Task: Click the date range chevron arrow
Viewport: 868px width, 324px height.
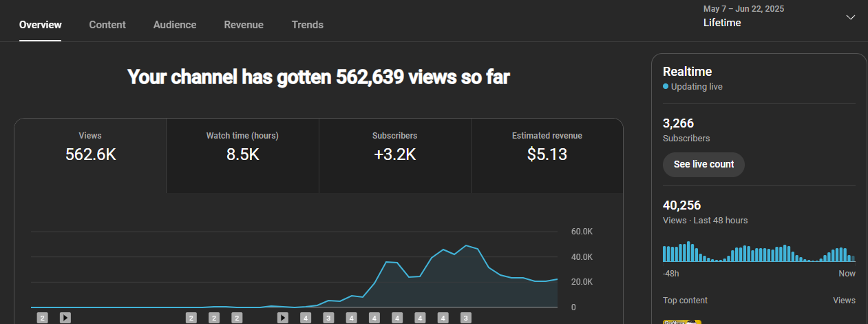Action: [x=850, y=17]
